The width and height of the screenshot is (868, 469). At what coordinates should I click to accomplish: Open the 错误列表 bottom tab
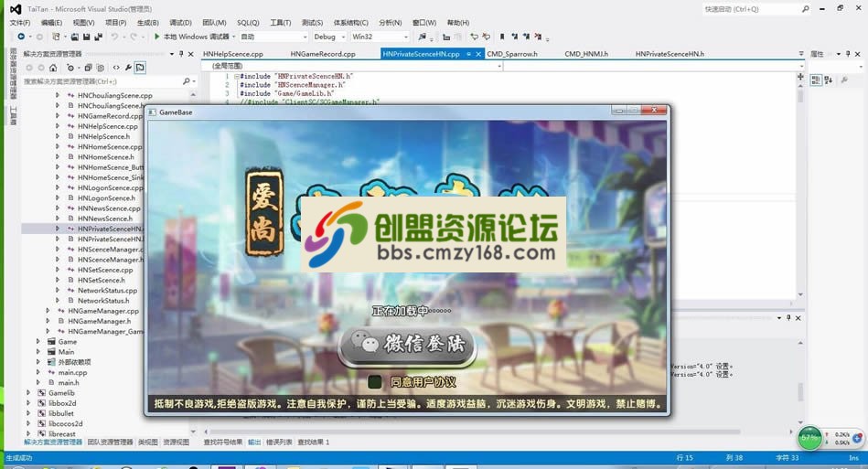coord(279,442)
